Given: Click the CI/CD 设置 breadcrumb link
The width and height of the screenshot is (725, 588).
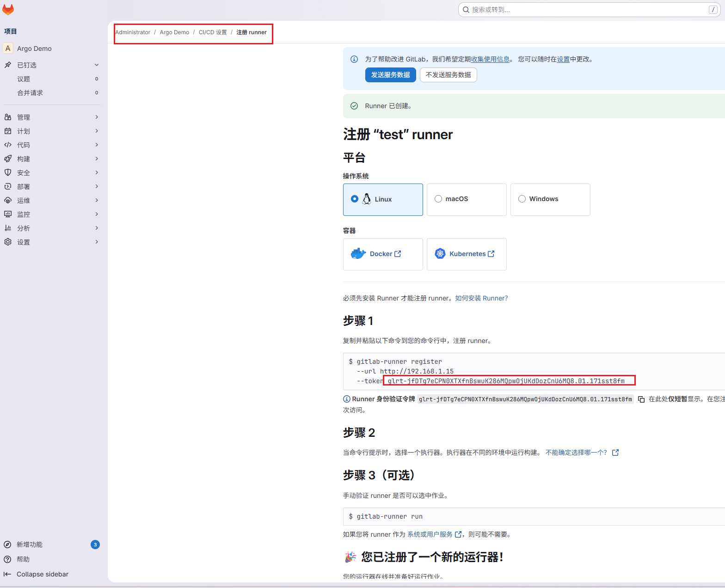Looking at the screenshot, I should 213,32.
